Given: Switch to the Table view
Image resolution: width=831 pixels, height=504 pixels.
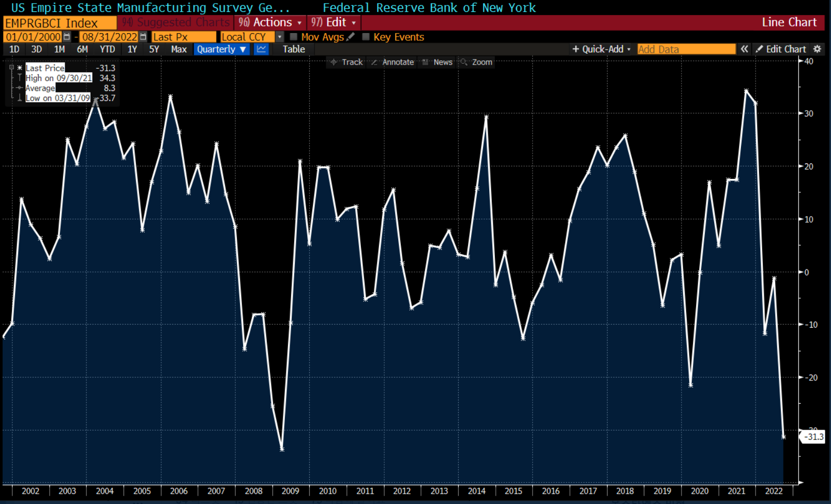Looking at the screenshot, I should [x=293, y=49].
